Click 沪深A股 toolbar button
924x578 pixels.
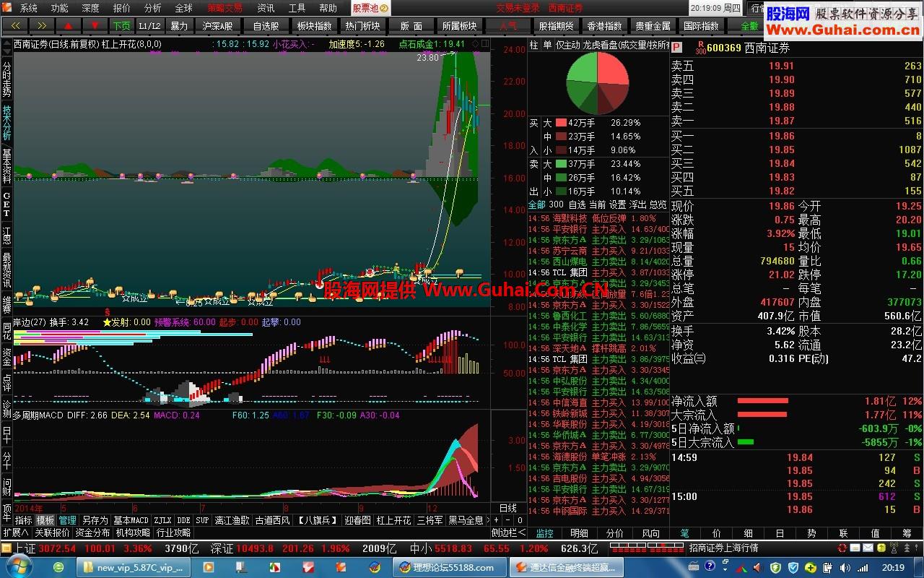[x=217, y=25]
